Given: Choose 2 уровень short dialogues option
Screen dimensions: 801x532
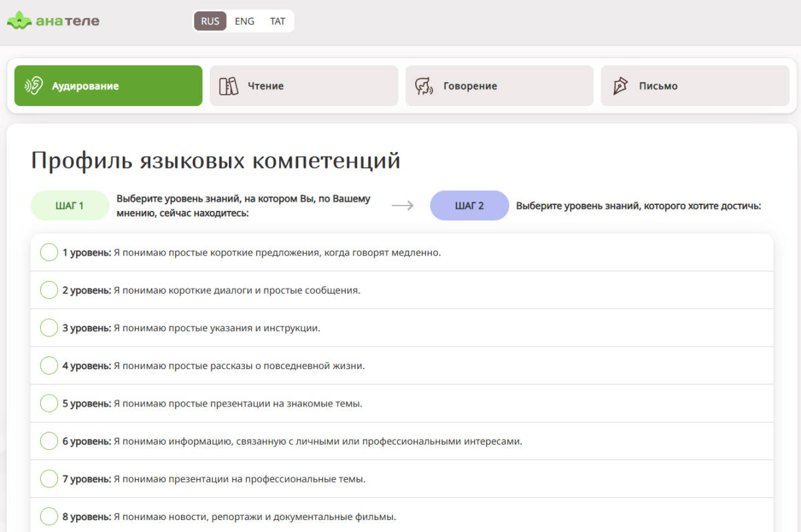Looking at the screenshot, I should [x=49, y=290].
